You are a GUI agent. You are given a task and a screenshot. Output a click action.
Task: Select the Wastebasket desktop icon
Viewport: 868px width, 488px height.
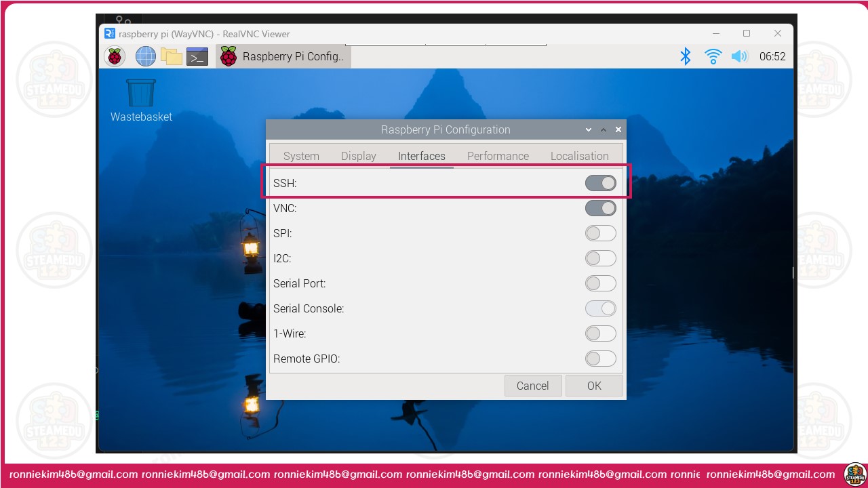pos(141,100)
